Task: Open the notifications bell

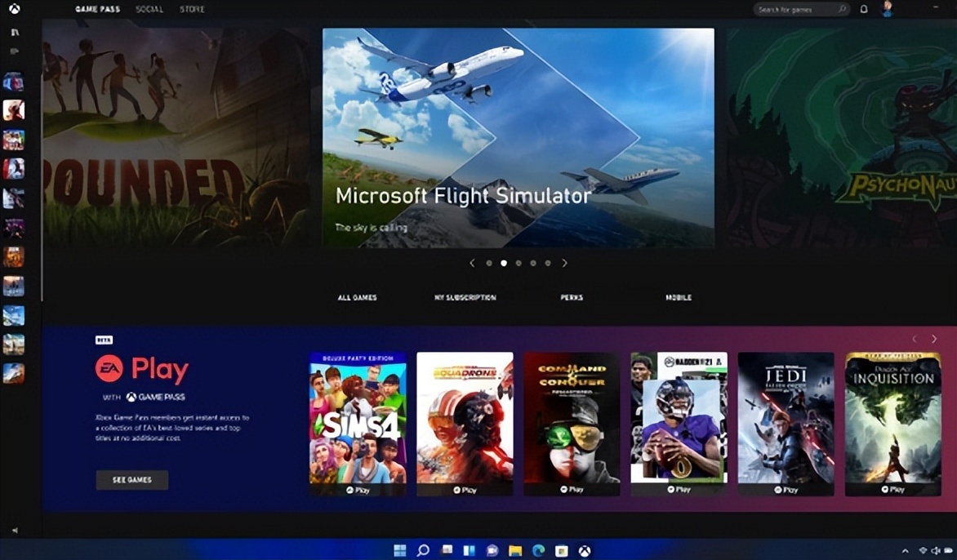Action: 864,9
